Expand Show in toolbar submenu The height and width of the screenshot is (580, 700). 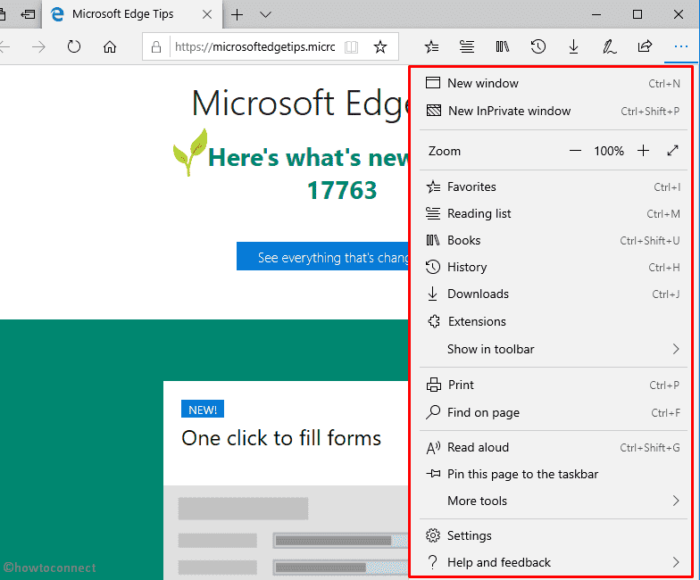[x=553, y=349]
